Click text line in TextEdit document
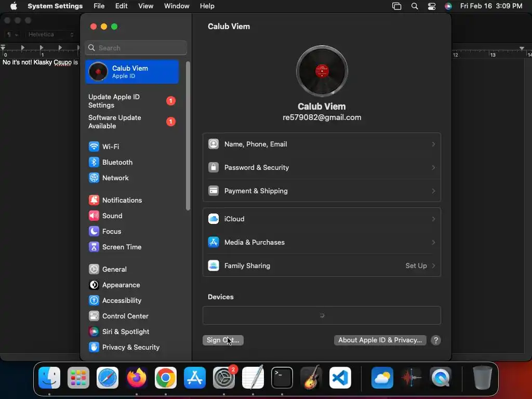The width and height of the screenshot is (532, 399). click(40, 62)
